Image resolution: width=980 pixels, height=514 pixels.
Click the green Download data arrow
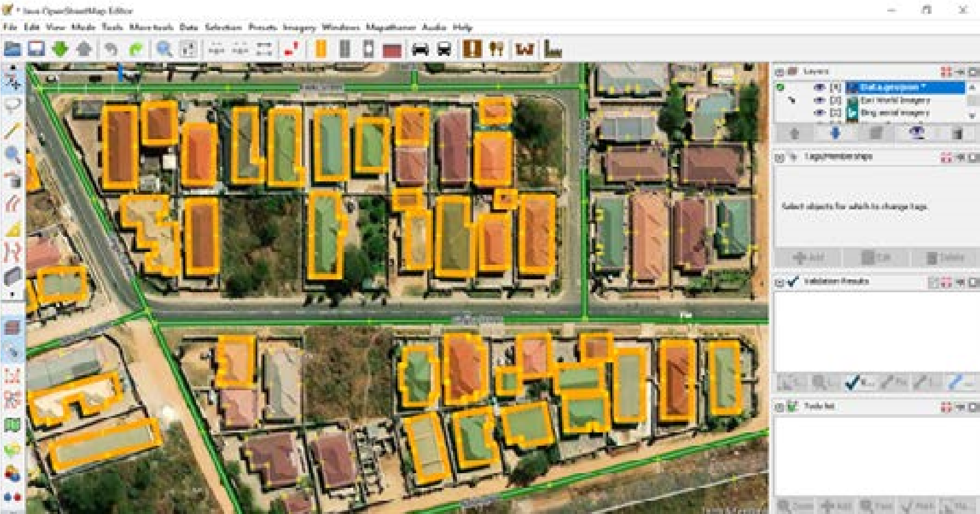tap(60, 49)
